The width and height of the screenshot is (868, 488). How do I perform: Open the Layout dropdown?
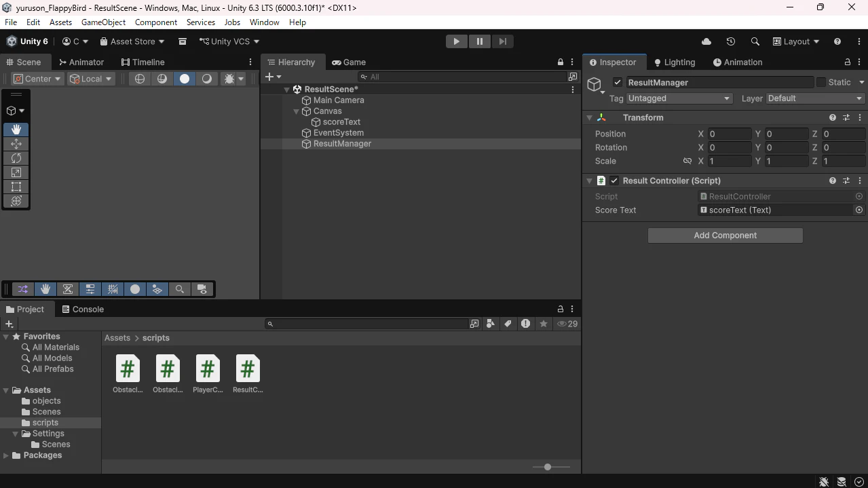point(796,41)
